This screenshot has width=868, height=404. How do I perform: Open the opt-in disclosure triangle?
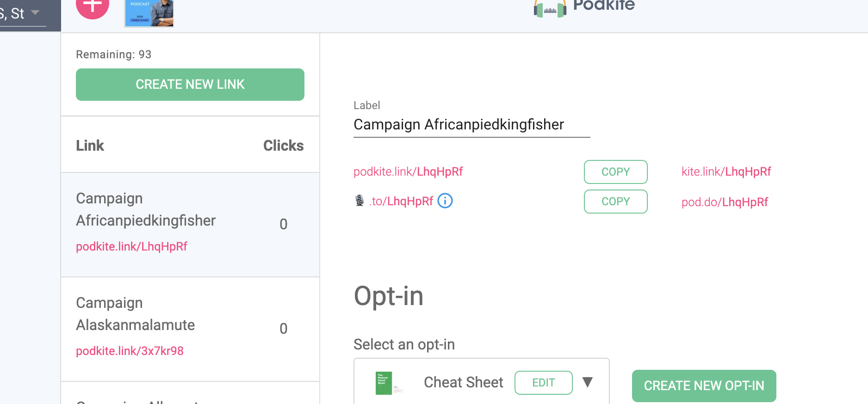[588, 382]
